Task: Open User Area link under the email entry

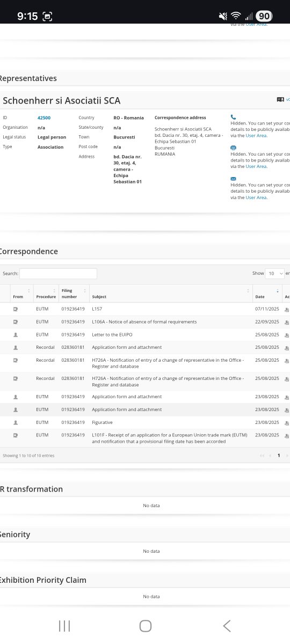Action: pos(256,197)
